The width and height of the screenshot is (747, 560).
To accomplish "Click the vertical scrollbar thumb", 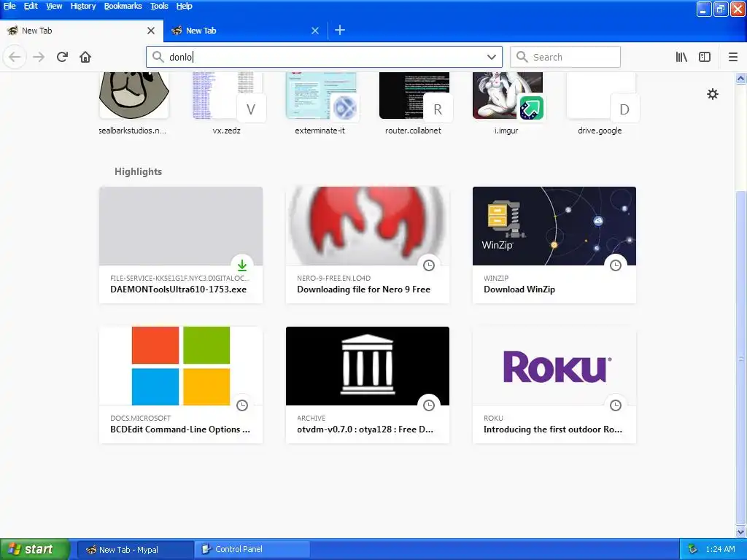I will point(741,358).
